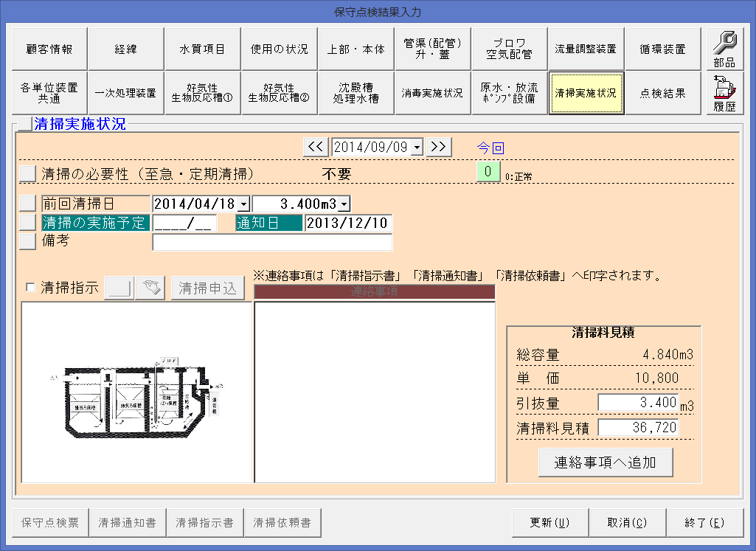Toggle the 清掃指示 checkbox
Screen dimensions: 756x551
click(30, 288)
